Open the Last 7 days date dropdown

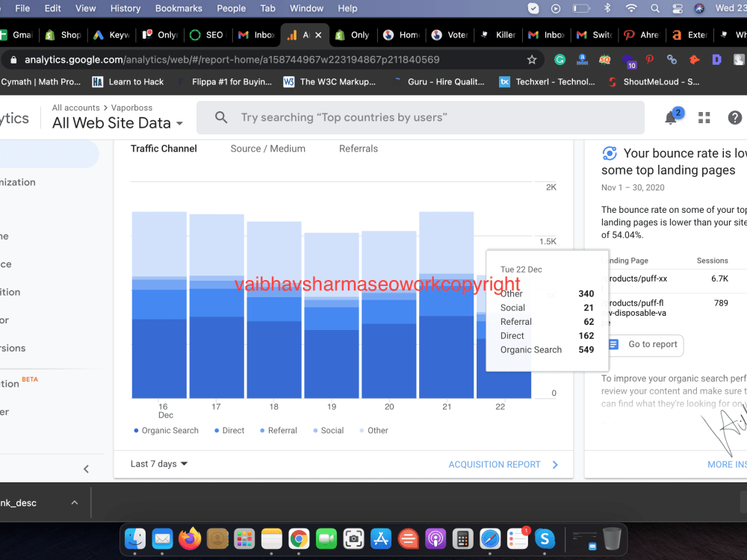click(x=158, y=464)
